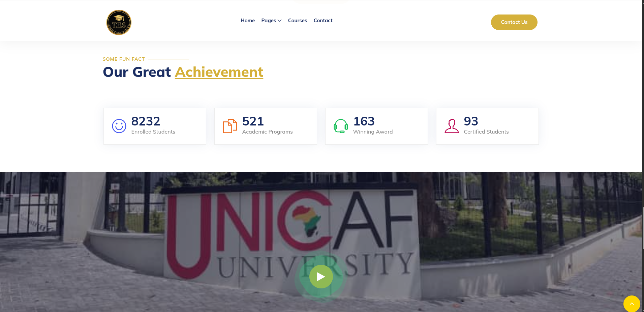The height and width of the screenshot is (312, 644).
Task: Click the green headset icon
Action: pyautogui.click(x=341, y=126)
